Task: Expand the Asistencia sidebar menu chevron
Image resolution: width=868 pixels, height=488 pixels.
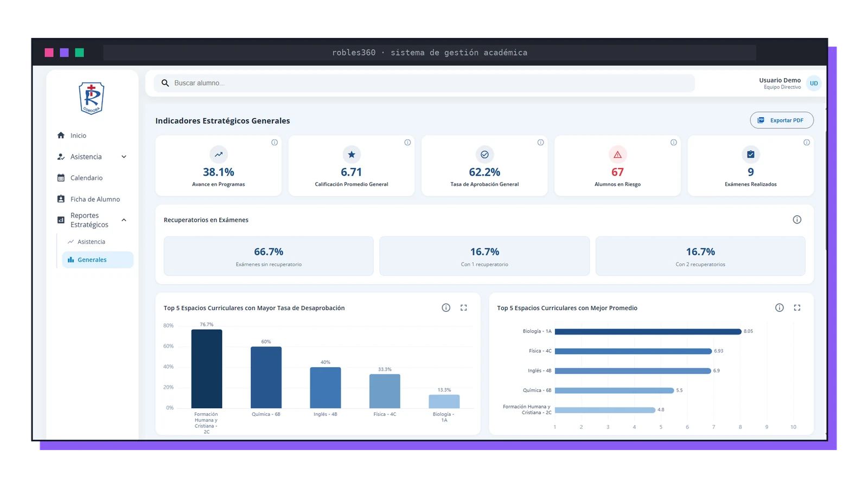Action: (x=124, y=157)
